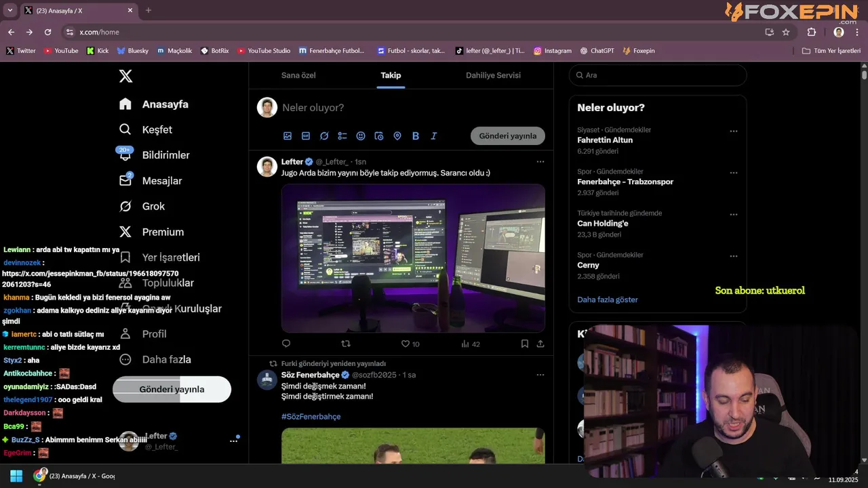Click Chrome taskbar item
The height and width of the screenshot is (488, 868).
pos(75,476)
